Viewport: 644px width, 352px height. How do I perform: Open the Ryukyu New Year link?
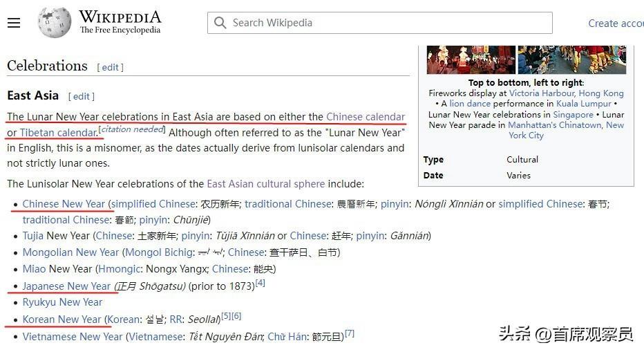click(x=62, y=302)
